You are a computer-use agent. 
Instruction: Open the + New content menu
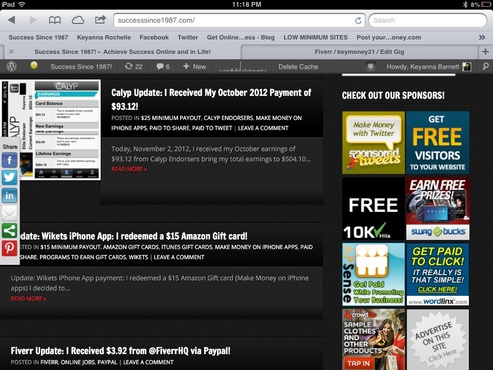click(194, 66)
